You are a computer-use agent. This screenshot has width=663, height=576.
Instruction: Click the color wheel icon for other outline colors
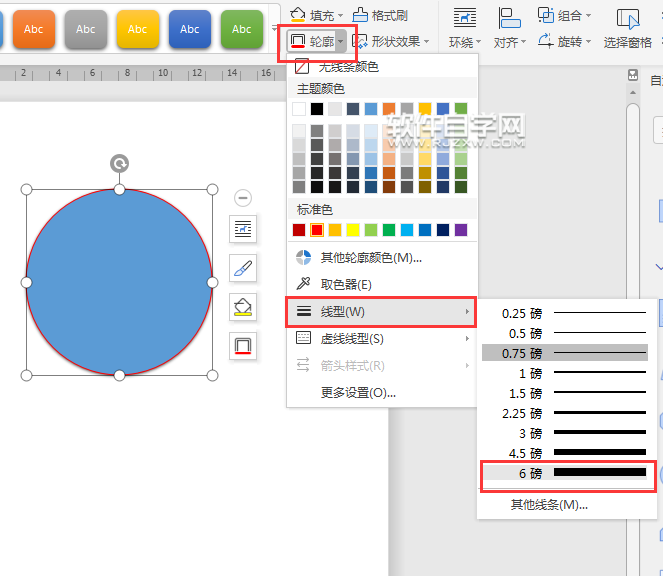(303, 257)
